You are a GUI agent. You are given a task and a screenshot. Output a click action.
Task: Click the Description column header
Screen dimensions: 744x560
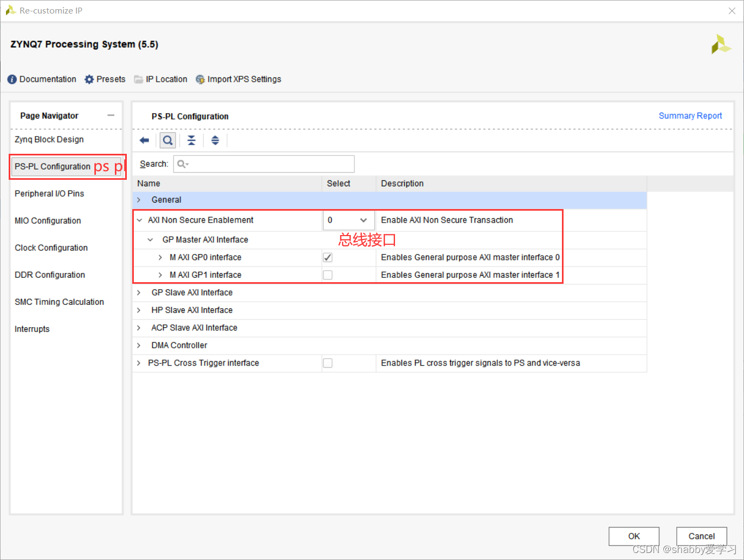[511, 184]
